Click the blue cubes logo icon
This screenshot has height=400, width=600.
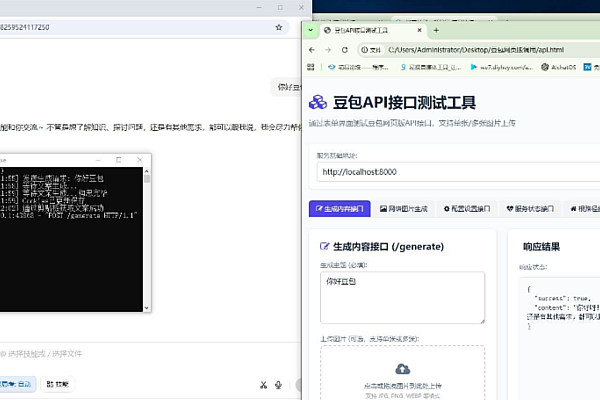[x=318, y=103]
